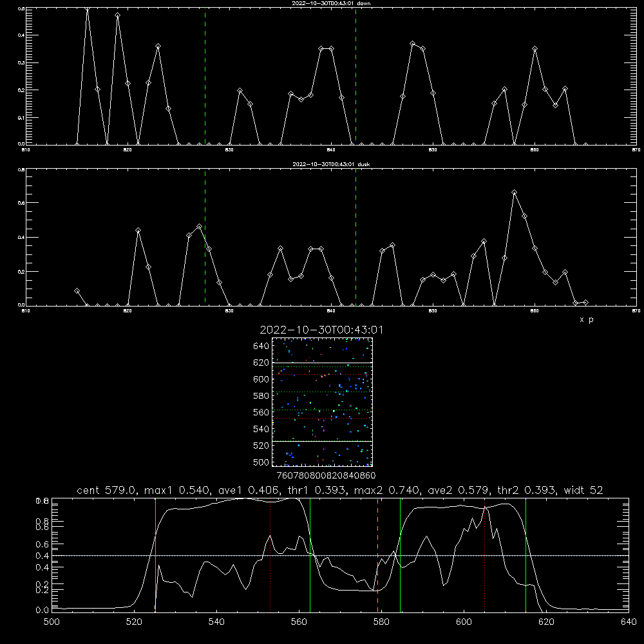Viewport: 644px width, 644px height.
Task: Click the 520 label on the thumbnail y-axis
Action: (x=261, y=446)
